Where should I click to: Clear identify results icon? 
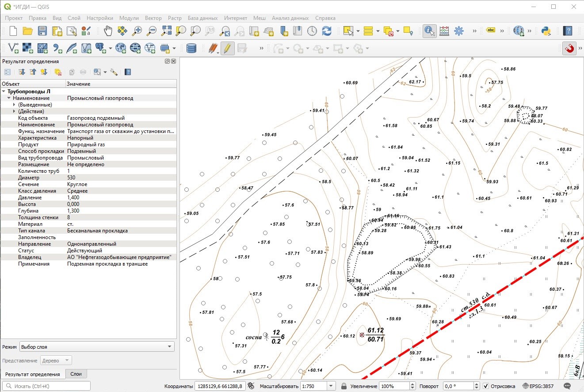coord(57,72)
